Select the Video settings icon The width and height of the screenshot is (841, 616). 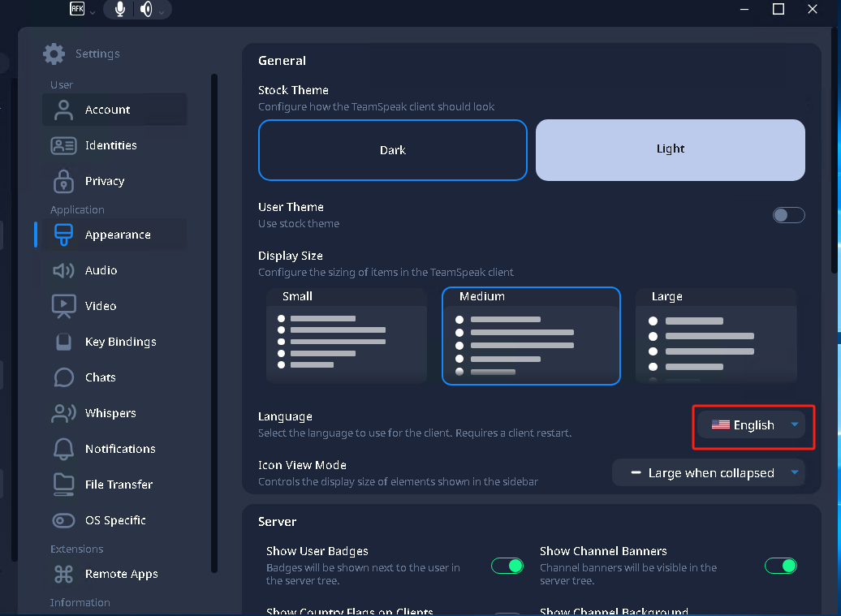[x=63, y=306]
